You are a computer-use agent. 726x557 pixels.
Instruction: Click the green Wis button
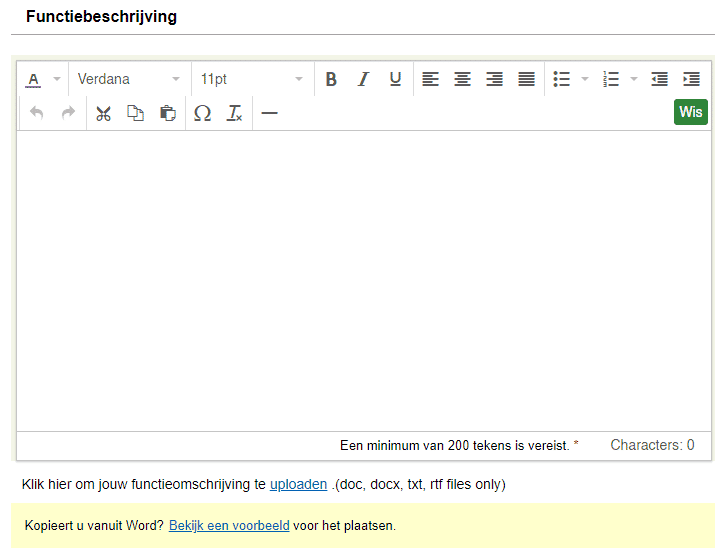(691, 112)
